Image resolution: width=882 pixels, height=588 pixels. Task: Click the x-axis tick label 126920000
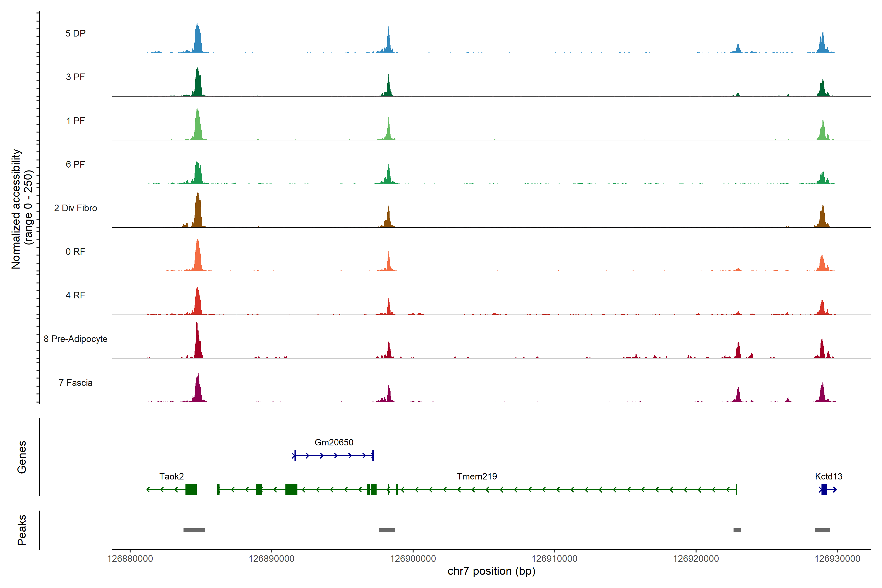696,558
